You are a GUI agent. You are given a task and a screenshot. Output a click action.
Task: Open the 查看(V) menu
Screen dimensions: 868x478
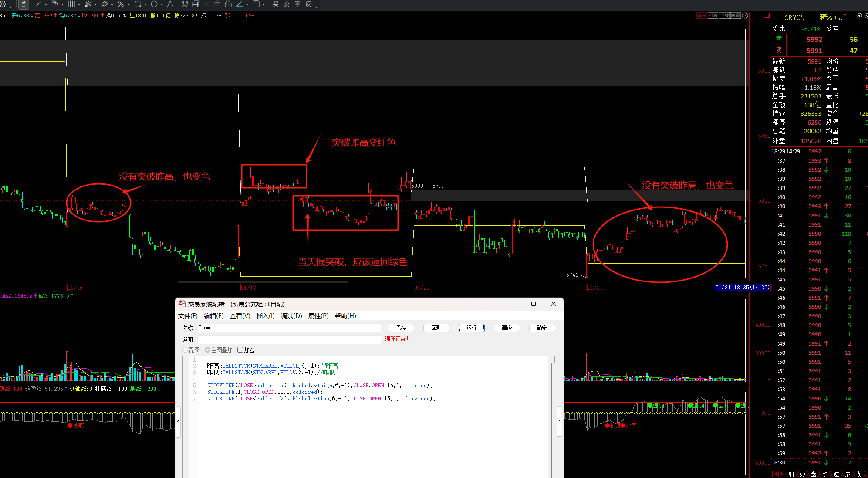(240, 316)
